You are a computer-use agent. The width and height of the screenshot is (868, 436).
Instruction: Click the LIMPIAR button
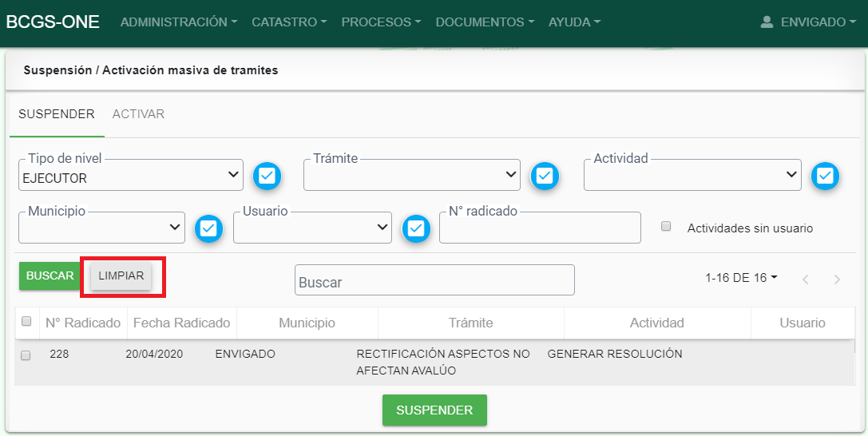coord(121,275)
